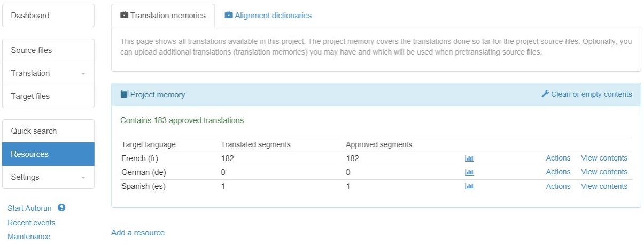Click the Start Autorun help icon
This screenshot has width=644, height=244.
(61, 208)
